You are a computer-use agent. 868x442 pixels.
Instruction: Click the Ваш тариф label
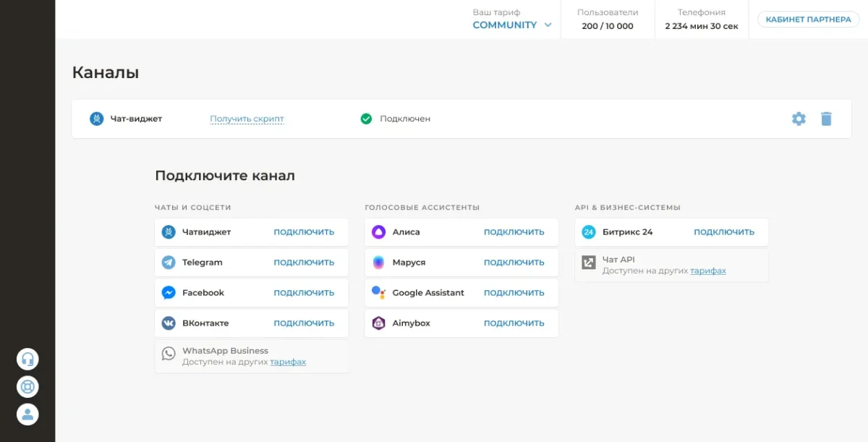pos(496,12)
